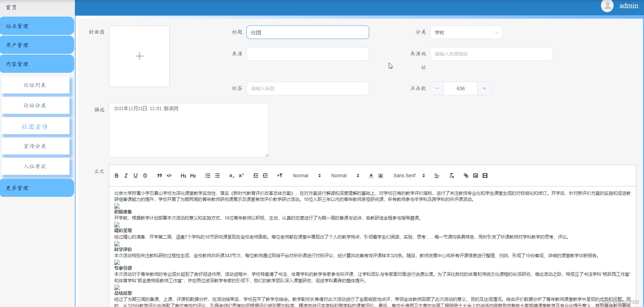Open the Sans Serif font dropdown
The width and height of the screenshot is (644, 307).
tap(409, 175)
